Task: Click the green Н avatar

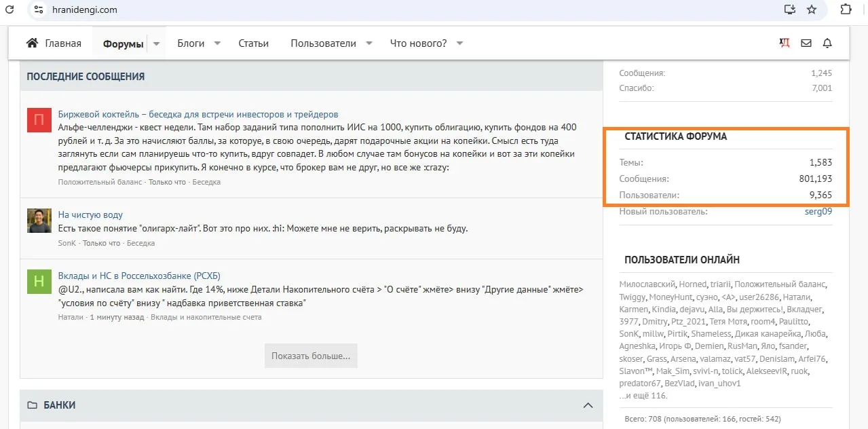Action: (x=39, y=282)
